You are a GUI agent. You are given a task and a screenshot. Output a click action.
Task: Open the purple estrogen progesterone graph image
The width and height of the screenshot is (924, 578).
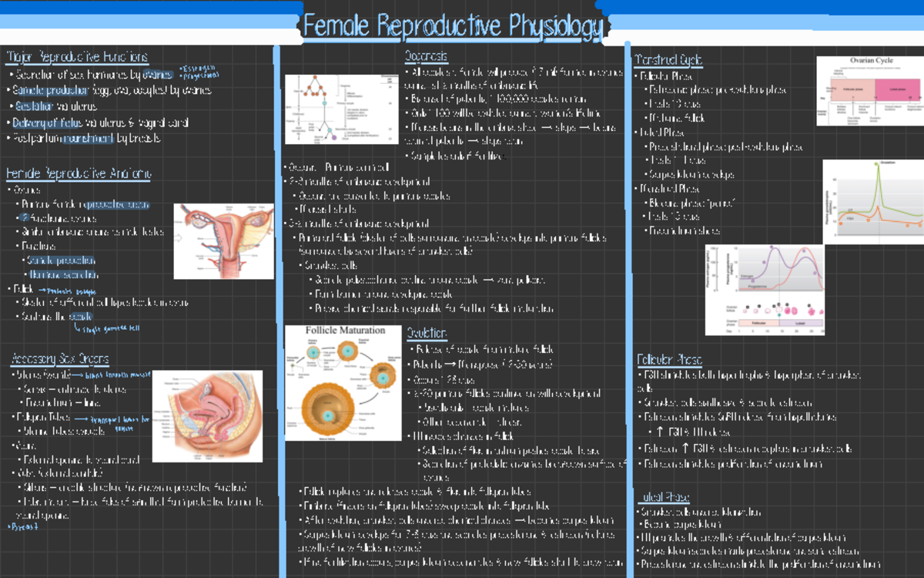click(x=764, y=290)
